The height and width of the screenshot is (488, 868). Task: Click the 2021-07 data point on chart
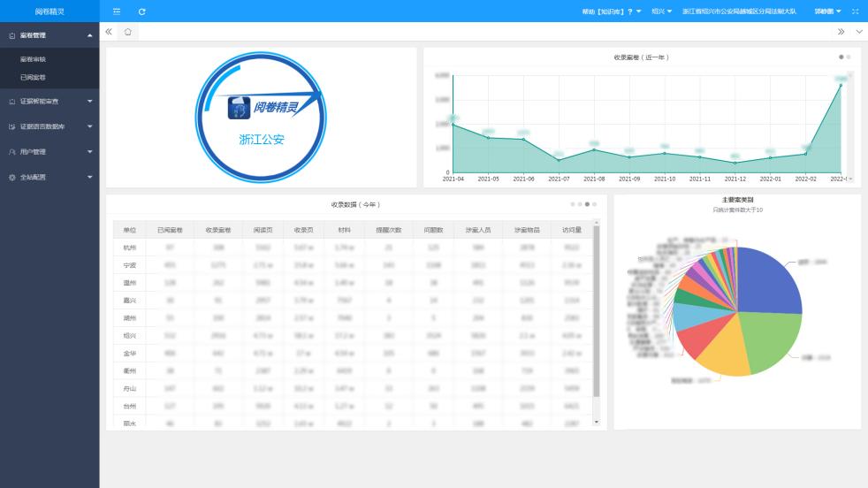559,161
